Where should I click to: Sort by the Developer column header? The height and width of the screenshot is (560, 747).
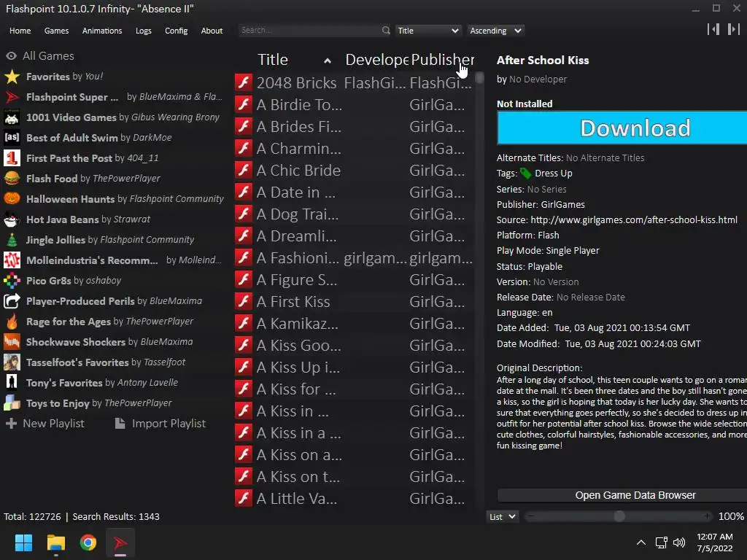coord(377,60)
